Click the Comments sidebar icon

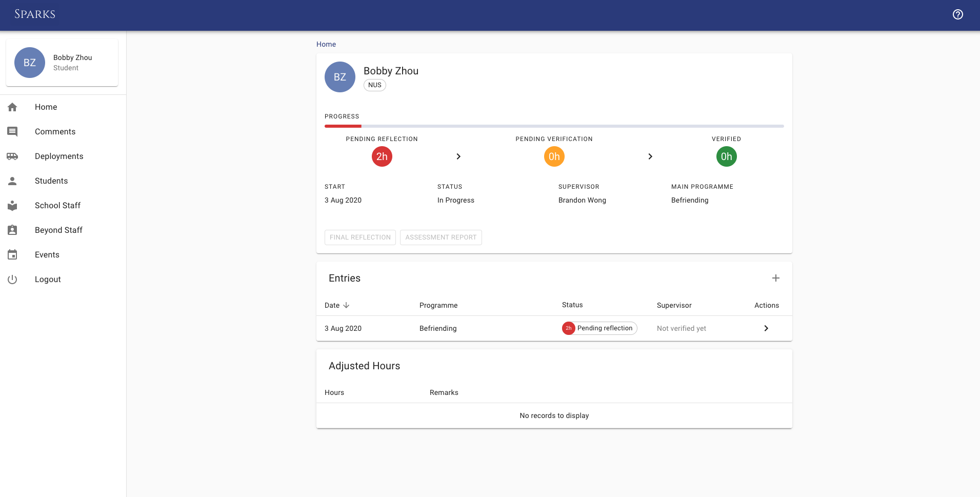(x=12, y=132)
